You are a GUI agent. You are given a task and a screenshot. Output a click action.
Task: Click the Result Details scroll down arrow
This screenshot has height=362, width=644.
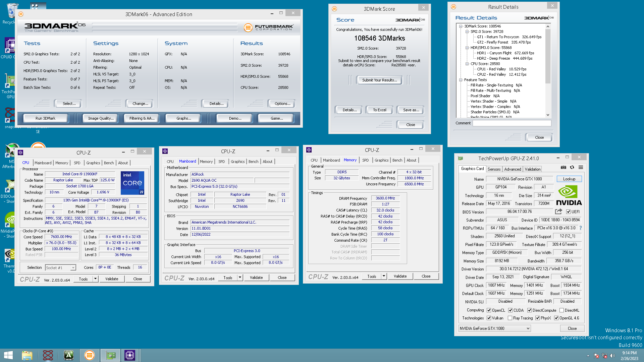pos(548,115)
